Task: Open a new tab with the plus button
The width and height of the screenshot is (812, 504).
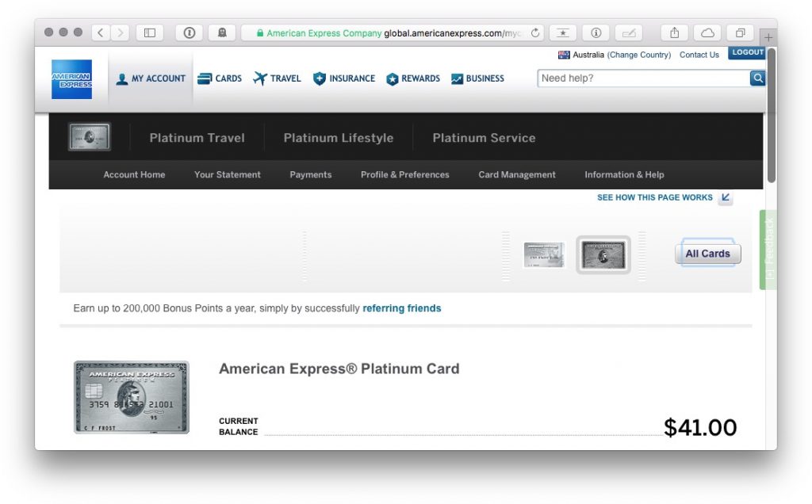Action: point(768,37)
